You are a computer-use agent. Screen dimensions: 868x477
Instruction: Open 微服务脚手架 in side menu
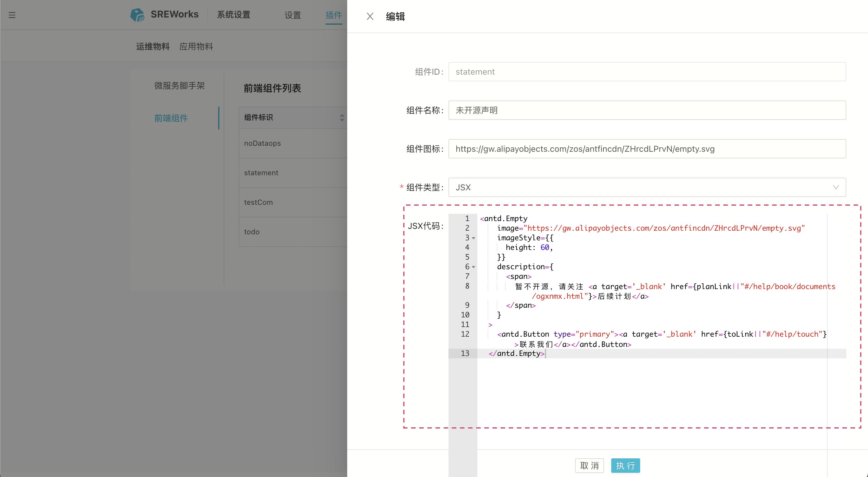coord(179,86)
